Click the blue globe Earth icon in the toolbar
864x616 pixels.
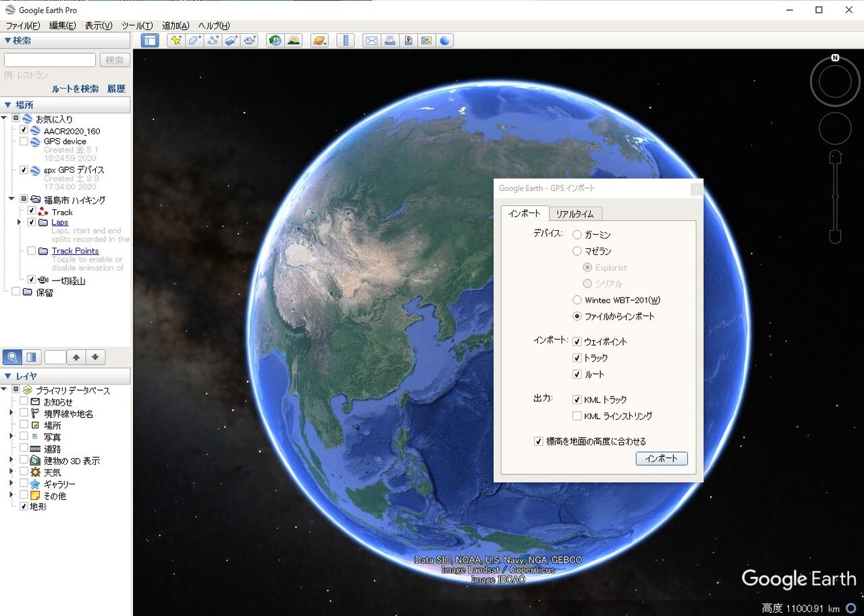tap(445, 40)
